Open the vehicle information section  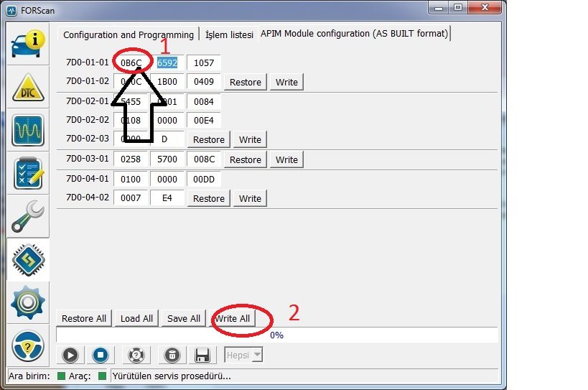[x=28, y=44]
